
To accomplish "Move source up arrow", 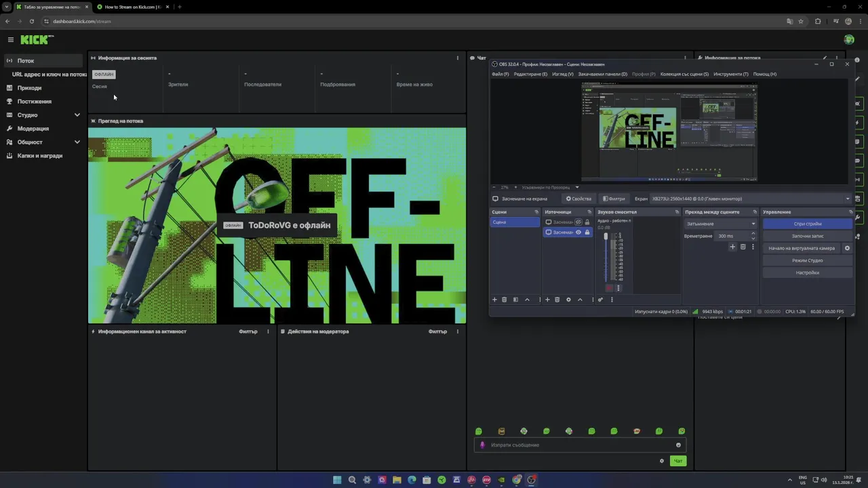I will tap(580, 300).
